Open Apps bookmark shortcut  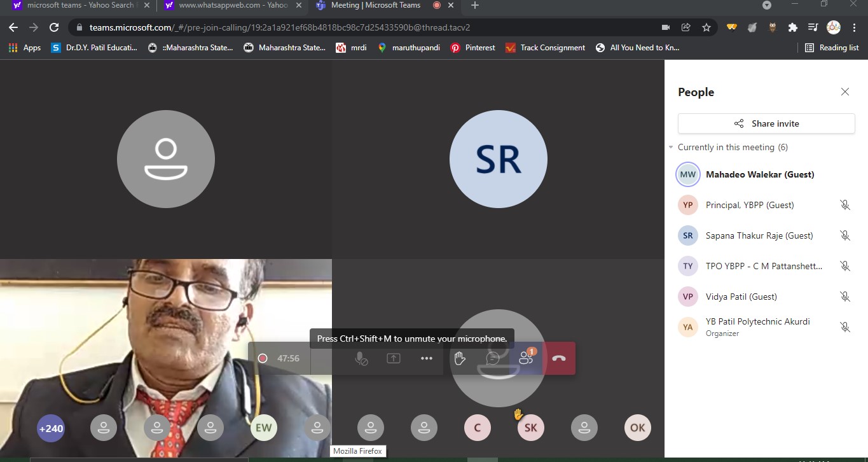[25, 48]
